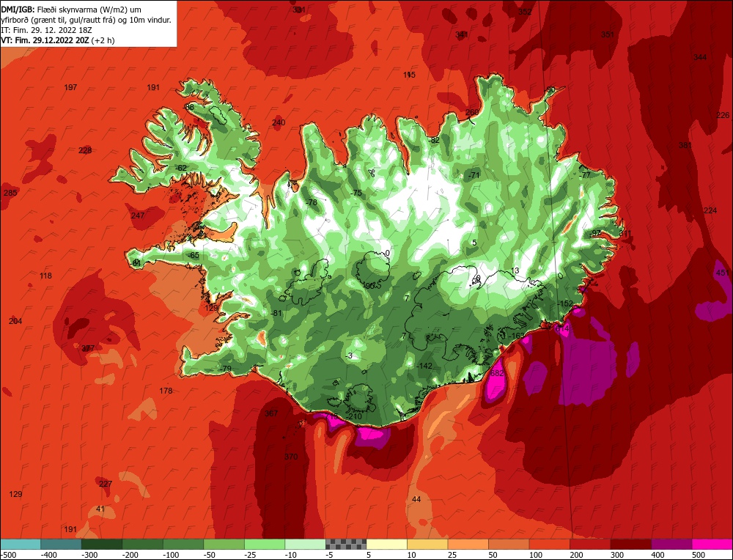733x560 pixels.
Task: Click the map value "226" at the east edge
Action: pyautogui.click(x=723, y=115)
